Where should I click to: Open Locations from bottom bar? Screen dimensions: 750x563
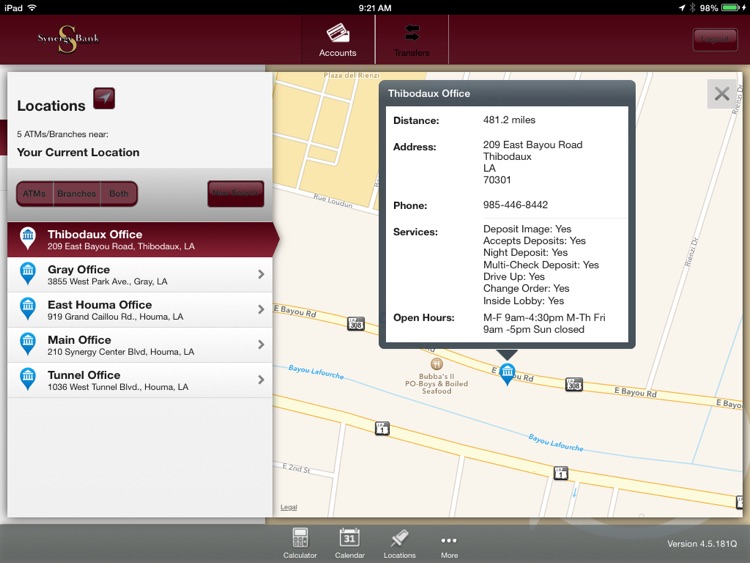tap(399, 543)
